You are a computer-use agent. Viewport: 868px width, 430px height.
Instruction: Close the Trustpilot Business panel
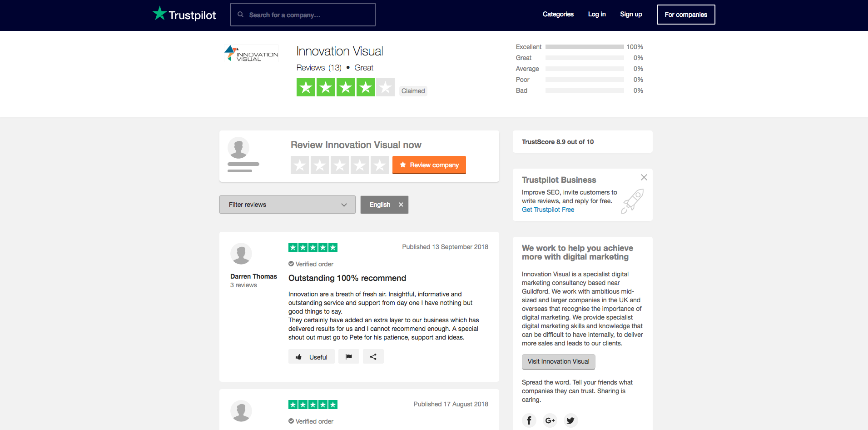point(644,177)
